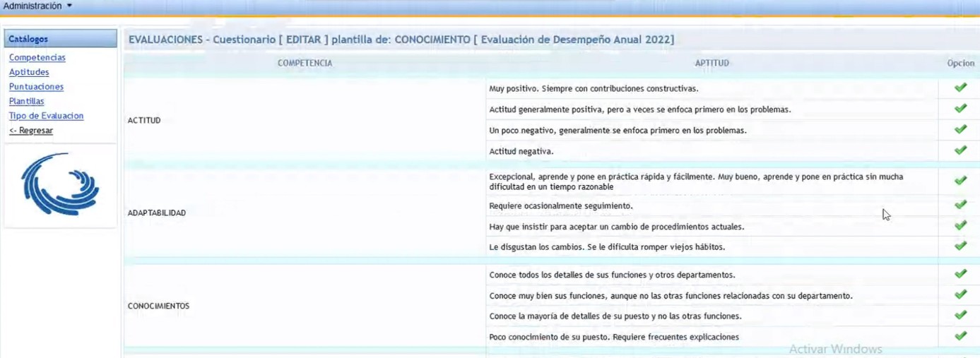Select the CONOCIMIENTOS competency cell
980x358 pixels.
tap(305, 306)
